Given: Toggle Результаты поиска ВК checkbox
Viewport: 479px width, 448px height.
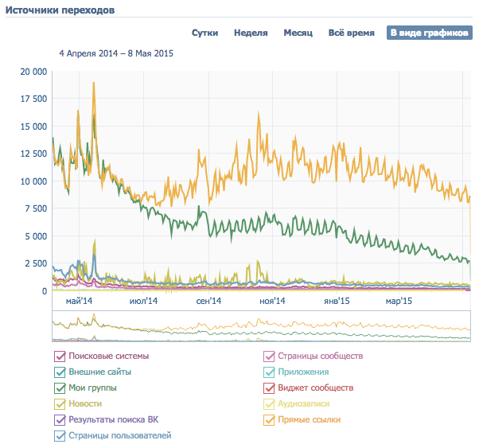Looking at the screenshot, I should tap(59, 419).
